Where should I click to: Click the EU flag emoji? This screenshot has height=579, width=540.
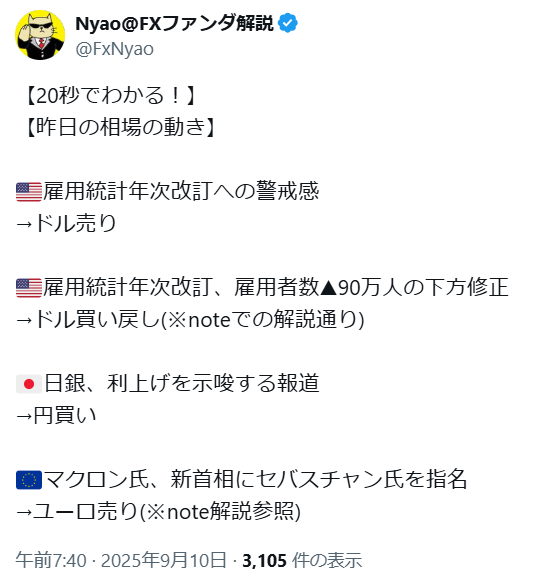point(29,480)
